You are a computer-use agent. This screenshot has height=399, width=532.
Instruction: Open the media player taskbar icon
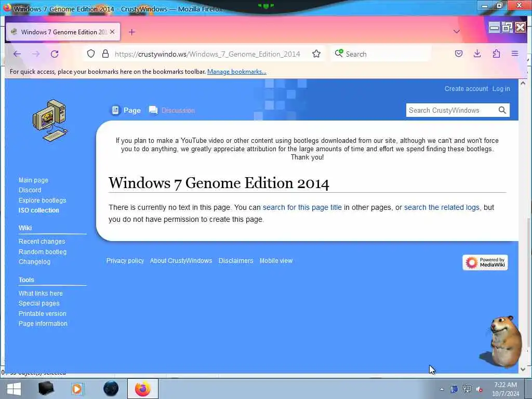(x=77, y=389)
